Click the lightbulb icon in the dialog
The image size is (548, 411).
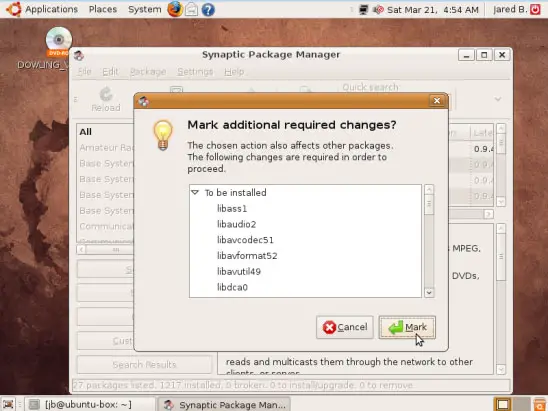click(x=163, y=135)
